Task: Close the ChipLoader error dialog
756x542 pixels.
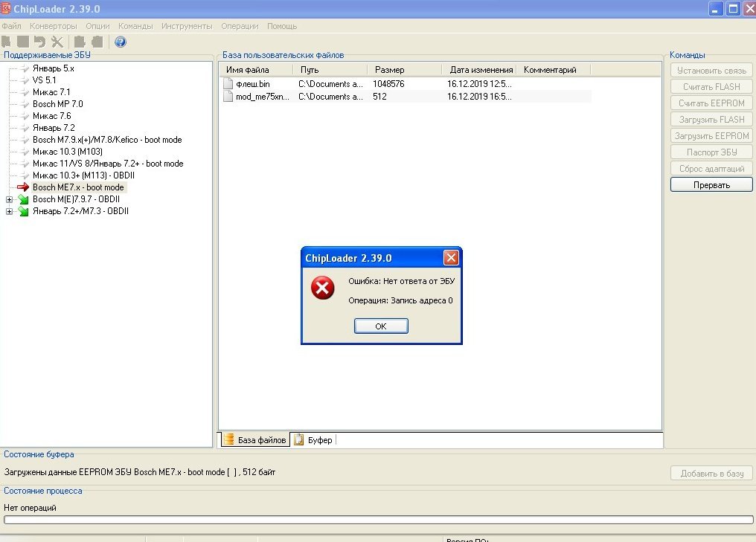Action: (x=450, y=258)
